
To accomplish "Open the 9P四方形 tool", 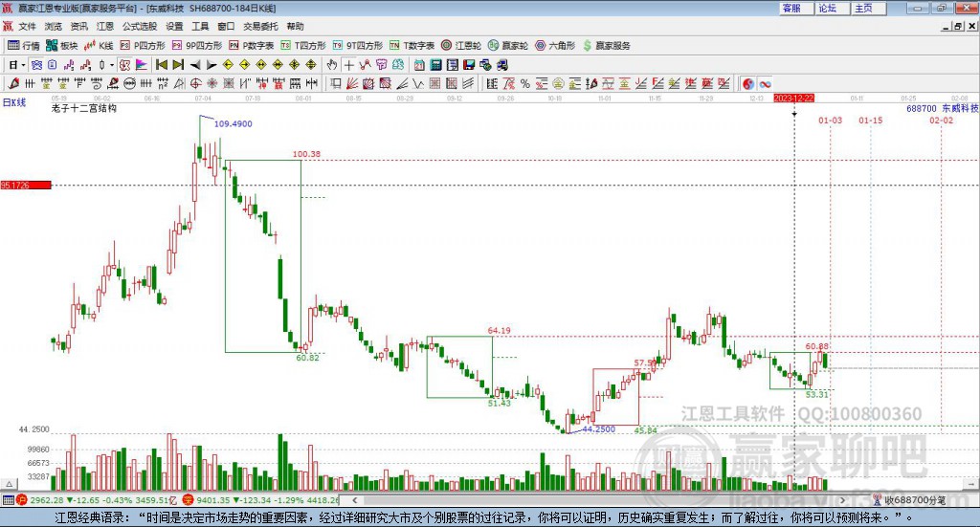I will [197, 46].
